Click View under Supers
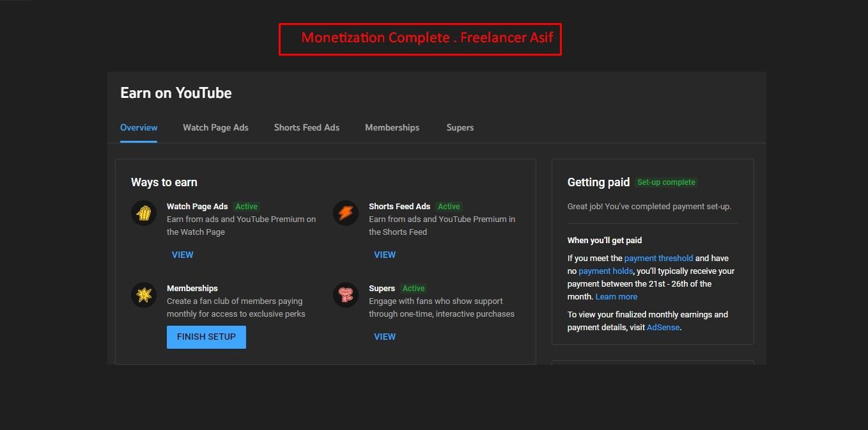Image resolution: width=868 pixels, height=430 pixels. [385, 337]
